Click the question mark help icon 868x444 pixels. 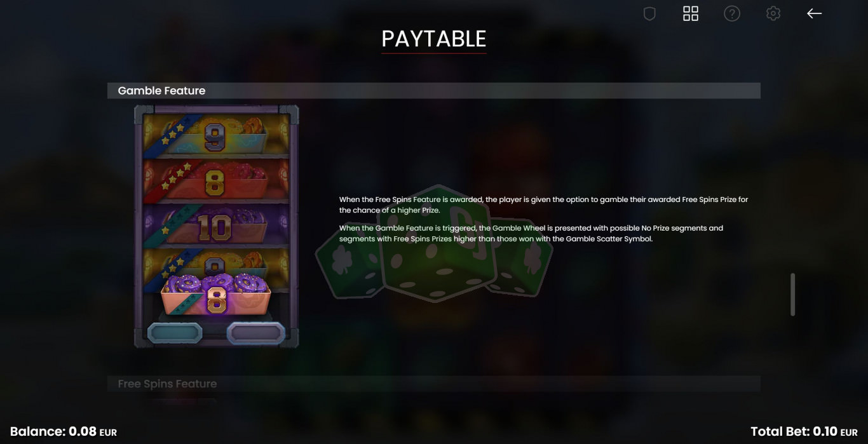coord(732,13)
